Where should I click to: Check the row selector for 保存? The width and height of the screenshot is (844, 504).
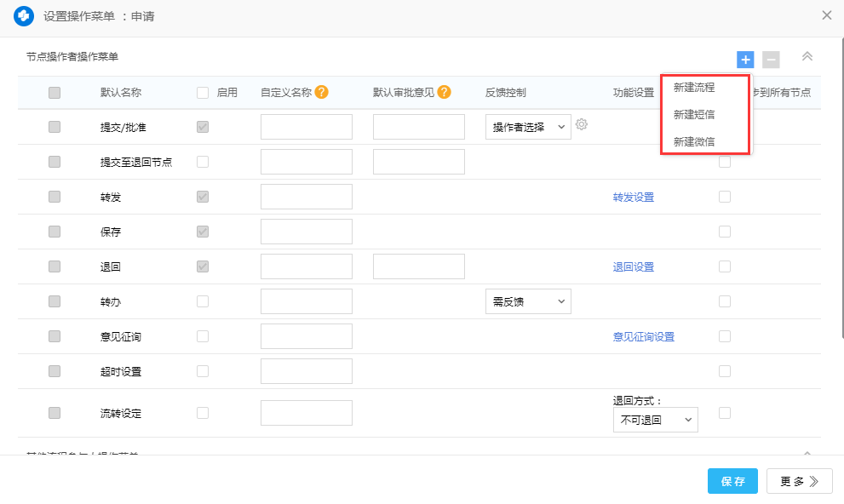pyautogui.click(x=55, y=232)
